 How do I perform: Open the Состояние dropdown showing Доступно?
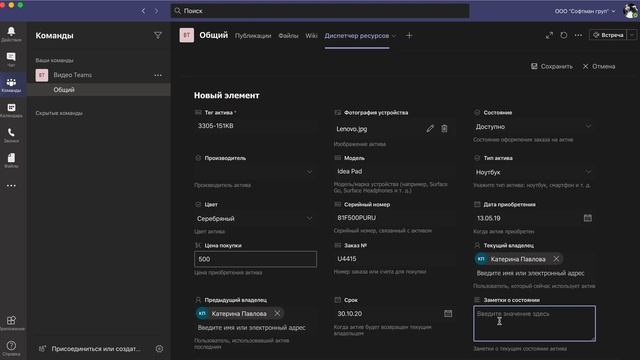point(534,127)
